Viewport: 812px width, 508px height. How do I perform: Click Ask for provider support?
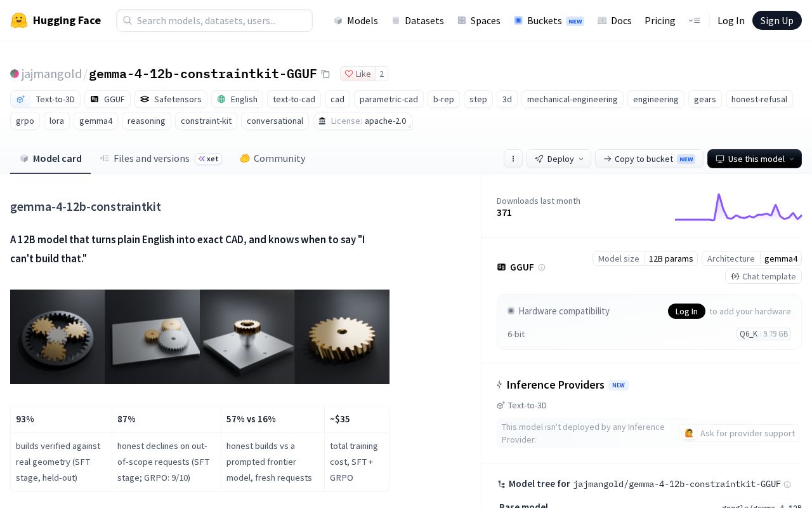tap(739, 433)
